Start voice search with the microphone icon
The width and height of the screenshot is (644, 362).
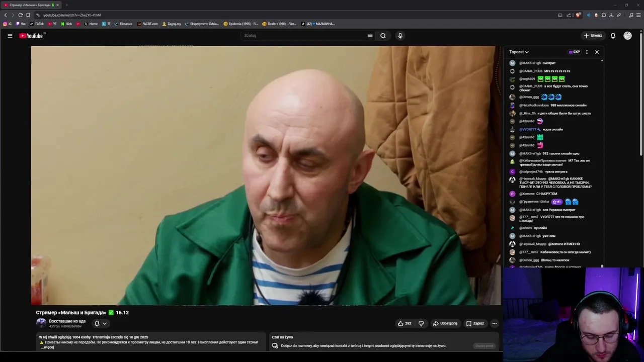tap(400, 36)
